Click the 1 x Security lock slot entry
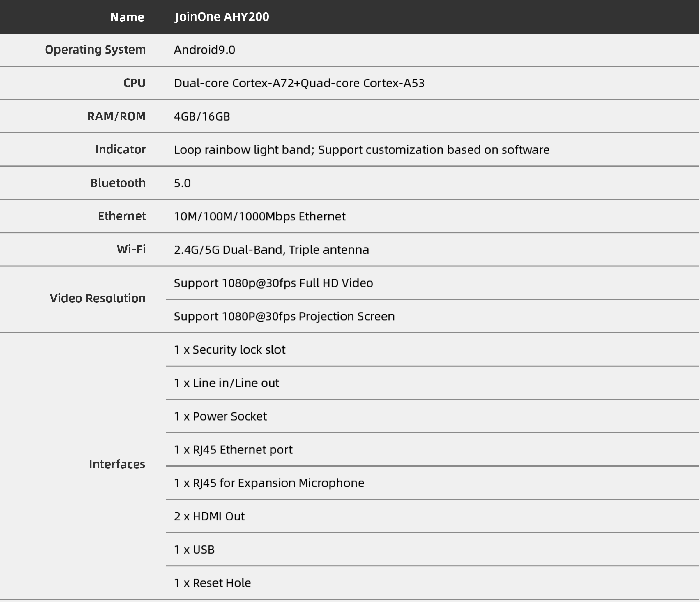 229,350
